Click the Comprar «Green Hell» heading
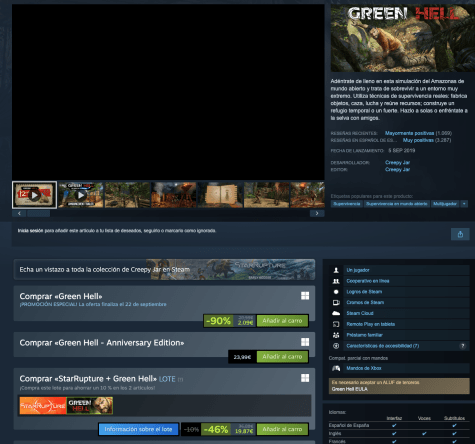Screen dimensions: 475x444 [x=61, y=296]
